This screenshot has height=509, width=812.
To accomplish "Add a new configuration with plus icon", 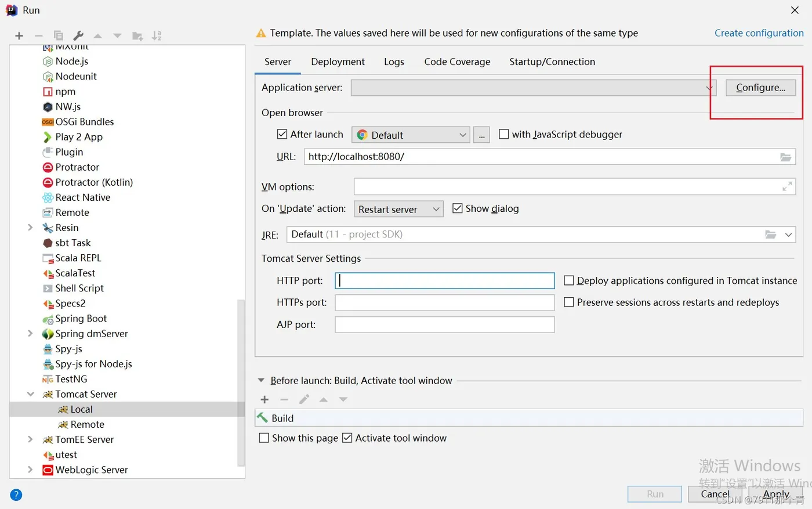I will [x=19, y=36].
